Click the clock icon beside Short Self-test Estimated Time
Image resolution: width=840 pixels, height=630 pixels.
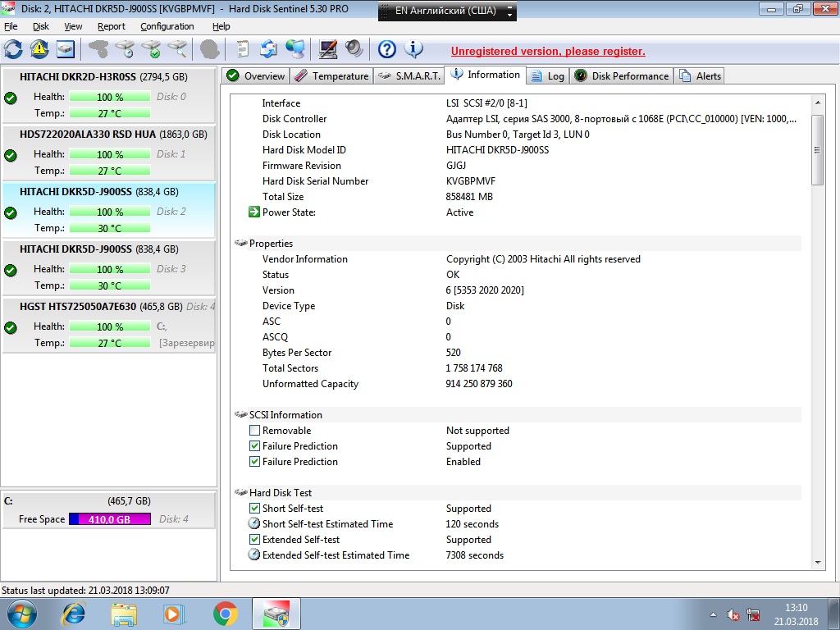[x=254, y=523]
